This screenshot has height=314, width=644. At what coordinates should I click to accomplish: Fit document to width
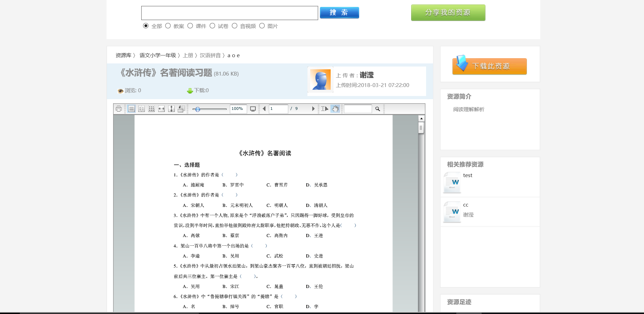tap(161, 109)
